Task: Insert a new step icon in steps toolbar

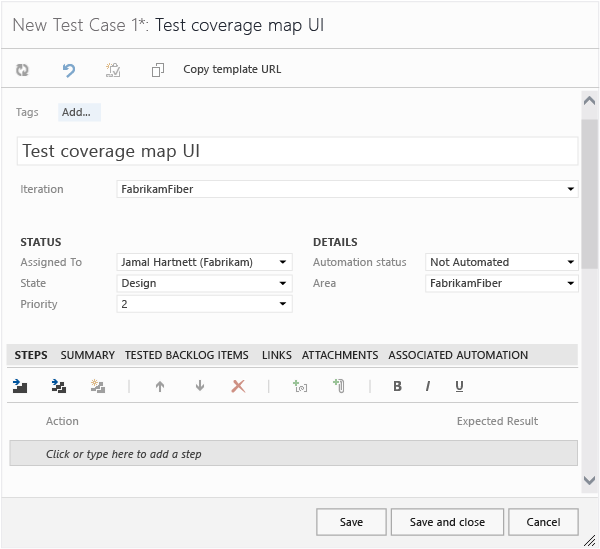Action: tap(20, 386)
